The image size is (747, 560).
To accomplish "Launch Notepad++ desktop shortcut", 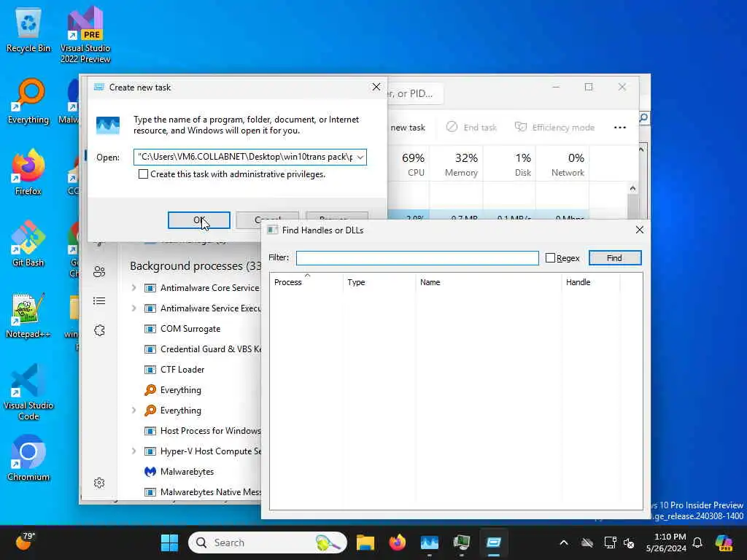I will coord(28,315).
